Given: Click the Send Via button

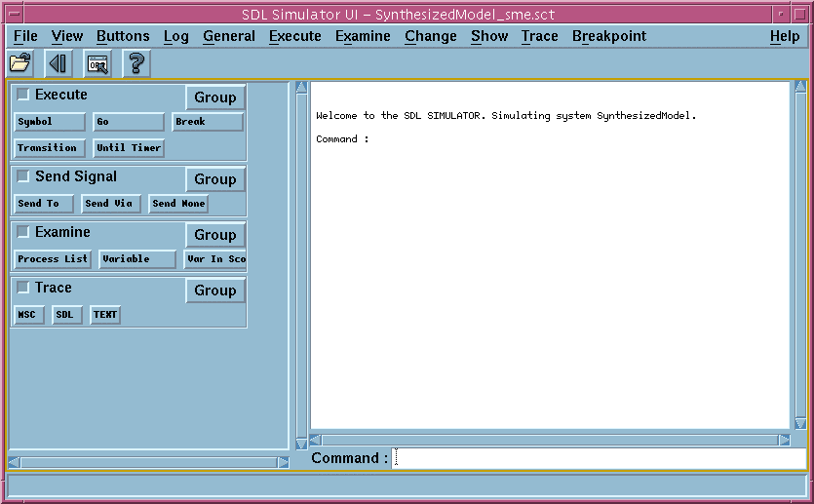Looking at the screenshot, I should [111, 204].
